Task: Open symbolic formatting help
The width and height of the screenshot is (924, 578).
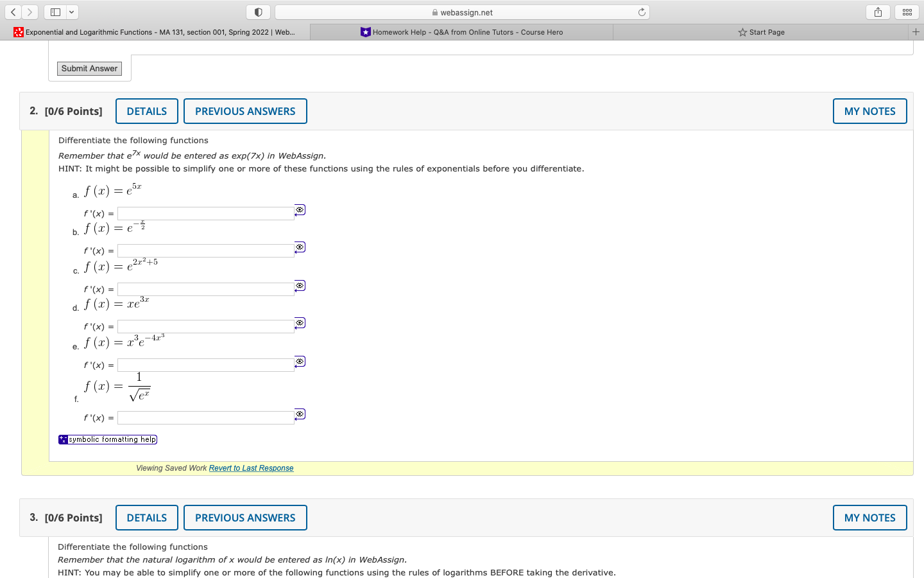Action: [x=107, y=439]
